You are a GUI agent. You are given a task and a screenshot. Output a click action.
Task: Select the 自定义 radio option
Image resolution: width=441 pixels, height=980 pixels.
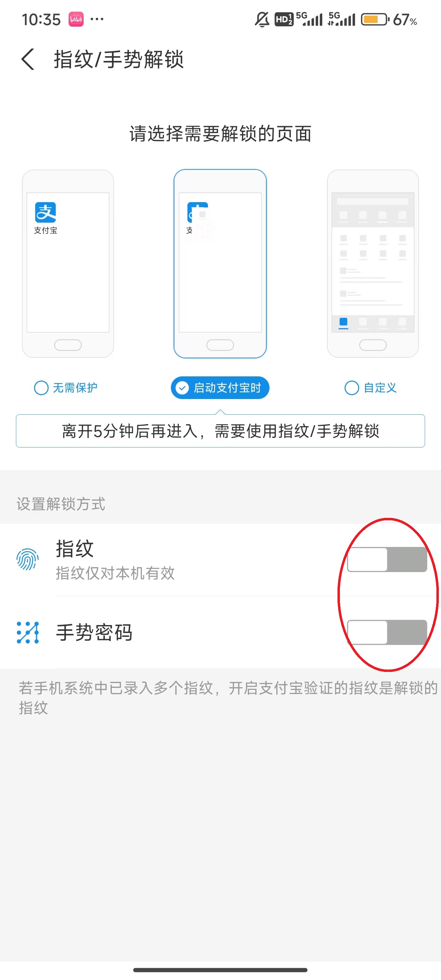(371, 388)
